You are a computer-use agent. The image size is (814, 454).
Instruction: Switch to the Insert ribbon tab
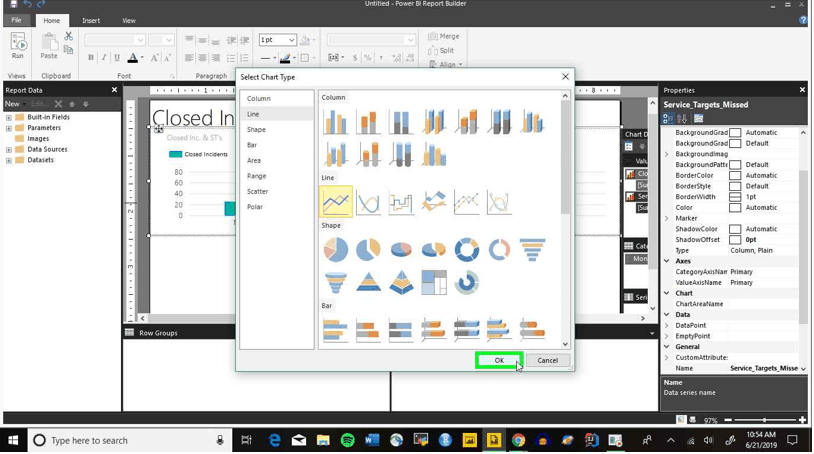pos(91,21)
